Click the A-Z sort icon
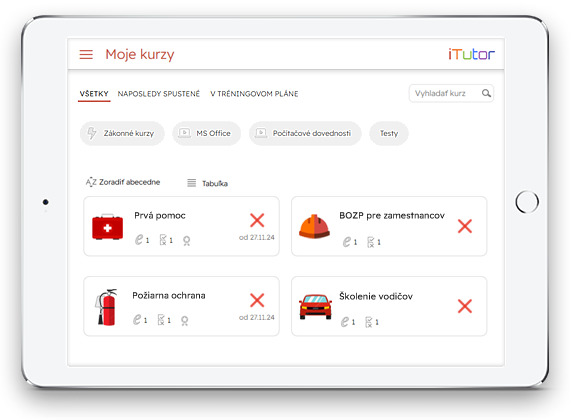 tap(91, 182)
